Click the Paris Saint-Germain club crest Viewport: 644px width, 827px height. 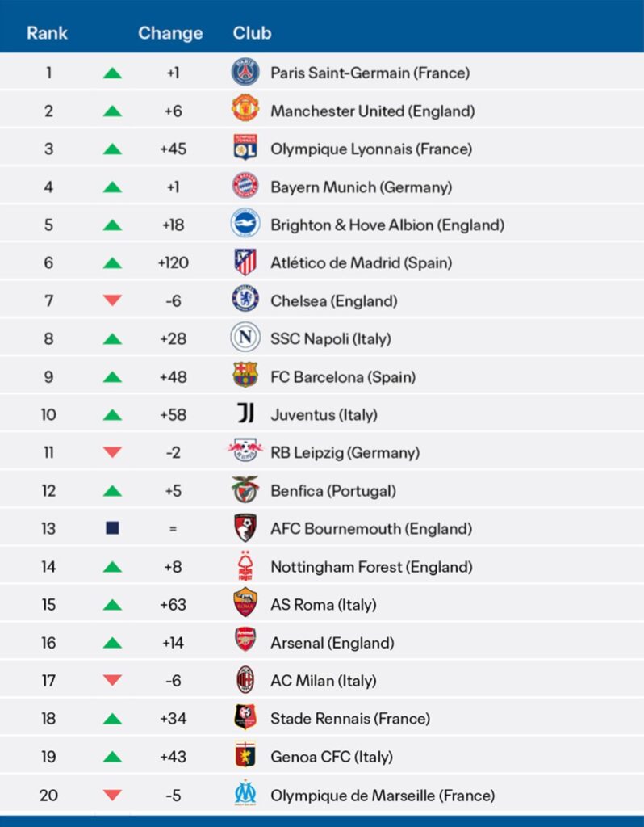point(245,73)
